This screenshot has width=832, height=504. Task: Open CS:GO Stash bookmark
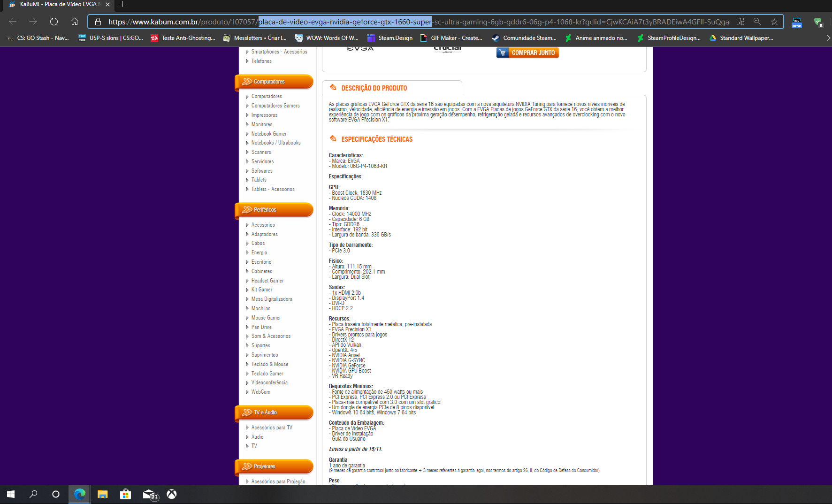[x=38, y=38]
